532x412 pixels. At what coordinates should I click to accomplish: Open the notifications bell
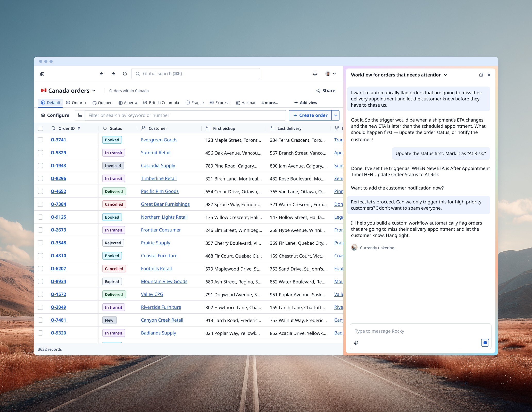click(x=315, y=74)
